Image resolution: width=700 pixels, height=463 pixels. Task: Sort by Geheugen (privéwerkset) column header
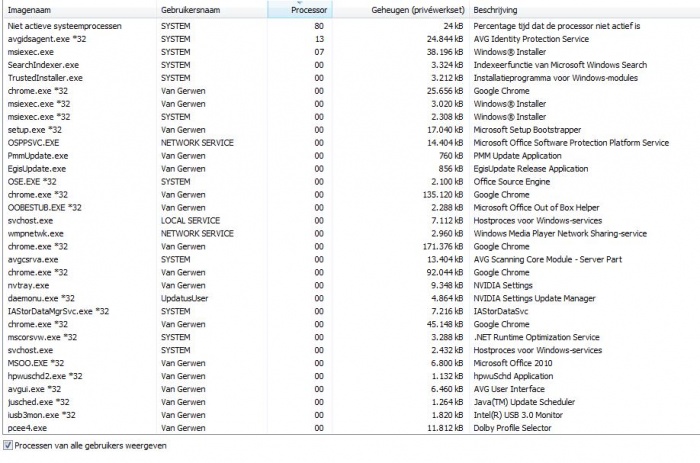click(400, 10)
